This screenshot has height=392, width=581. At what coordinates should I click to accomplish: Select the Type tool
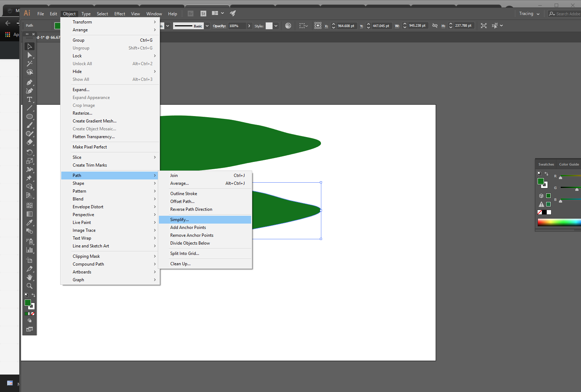30,99
